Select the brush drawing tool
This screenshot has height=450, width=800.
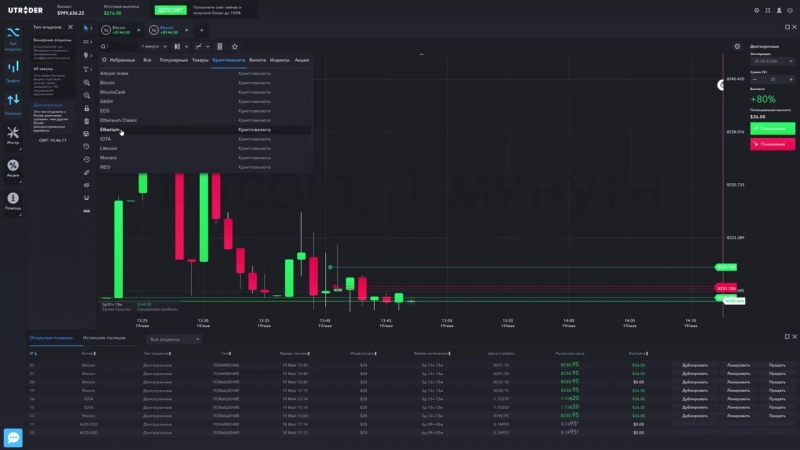pyautogui.click(x=86, y=55)
